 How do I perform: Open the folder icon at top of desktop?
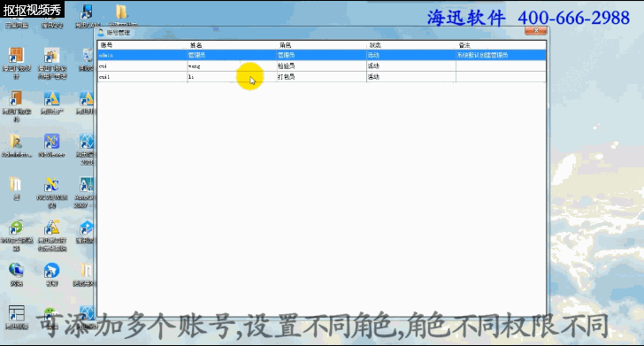coord(121,15)
